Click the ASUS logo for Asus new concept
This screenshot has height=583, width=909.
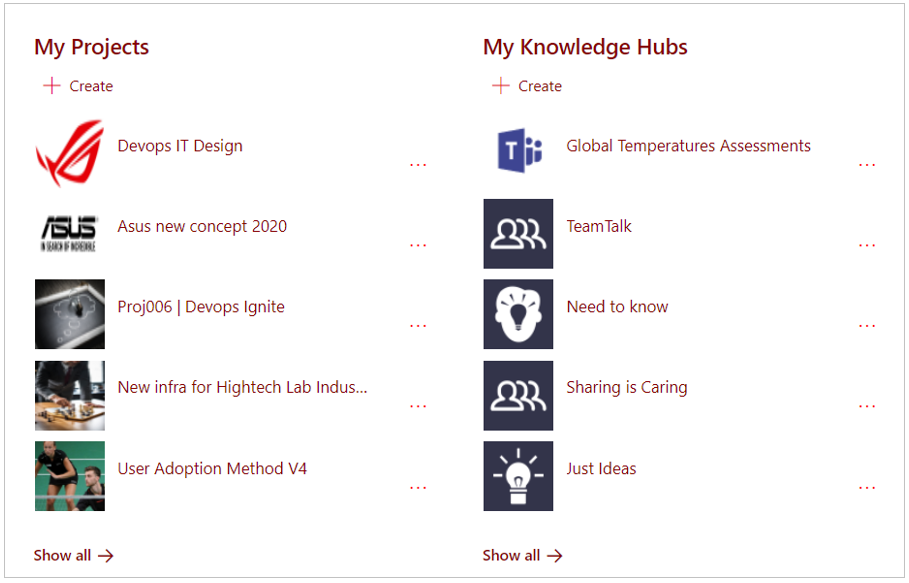click(70, 233)
